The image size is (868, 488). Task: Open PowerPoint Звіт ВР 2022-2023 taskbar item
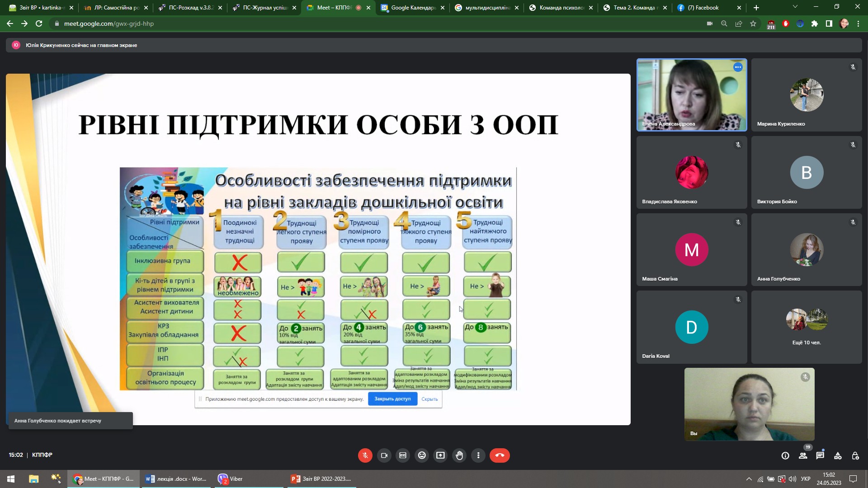click(x=321, y=479)
